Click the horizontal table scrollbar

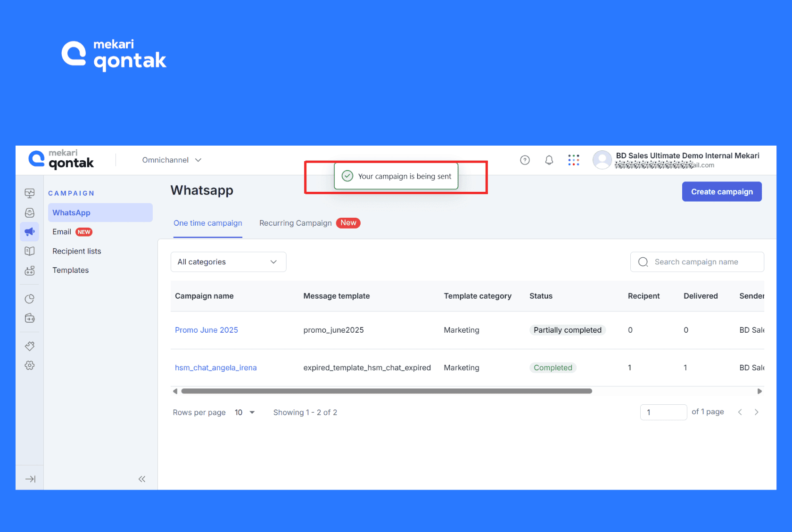coord(387,391)
